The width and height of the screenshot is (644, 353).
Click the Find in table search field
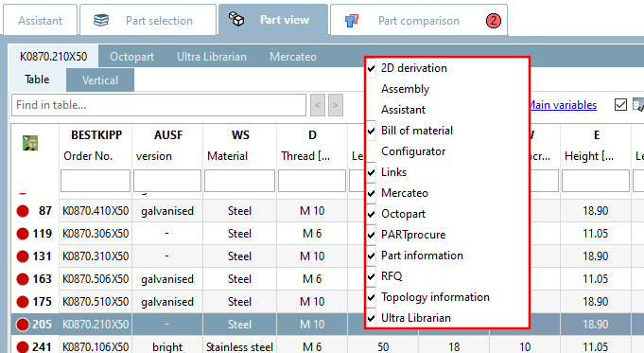pyautogui.click(x=159, y=105)
